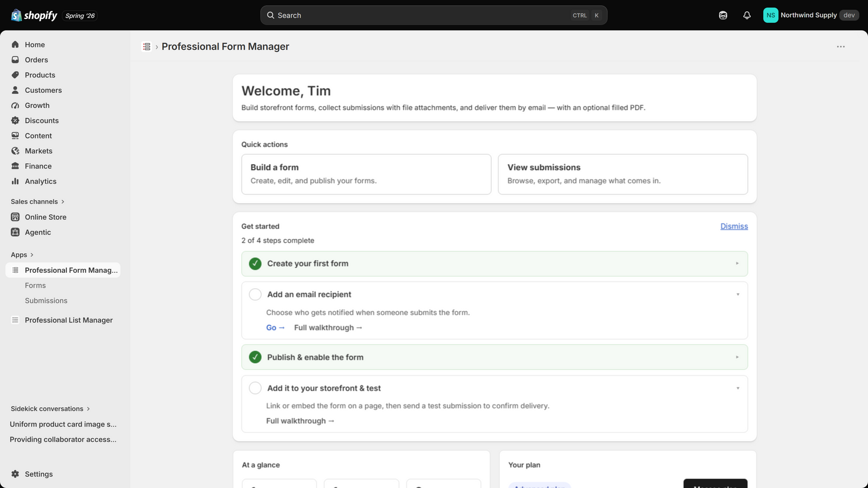This screenshot has height=488, width=868.
Task: Open Full walkthrough for storefront test
Action: [300, 421]
